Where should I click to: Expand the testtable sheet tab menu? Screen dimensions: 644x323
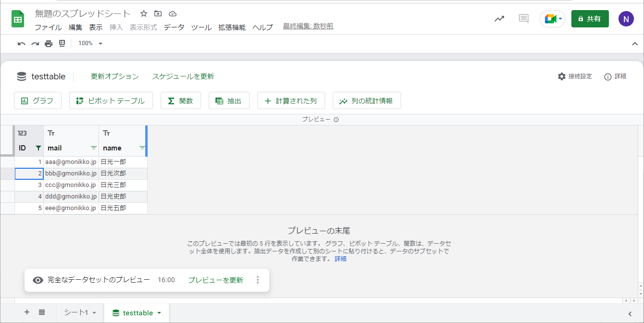(159, 313)
